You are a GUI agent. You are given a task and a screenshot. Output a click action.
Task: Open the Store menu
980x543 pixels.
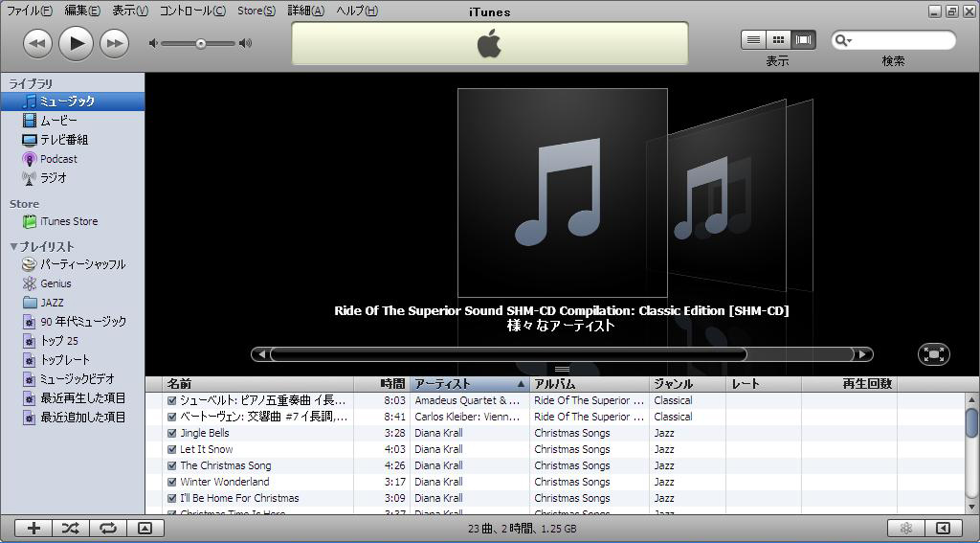256,11
